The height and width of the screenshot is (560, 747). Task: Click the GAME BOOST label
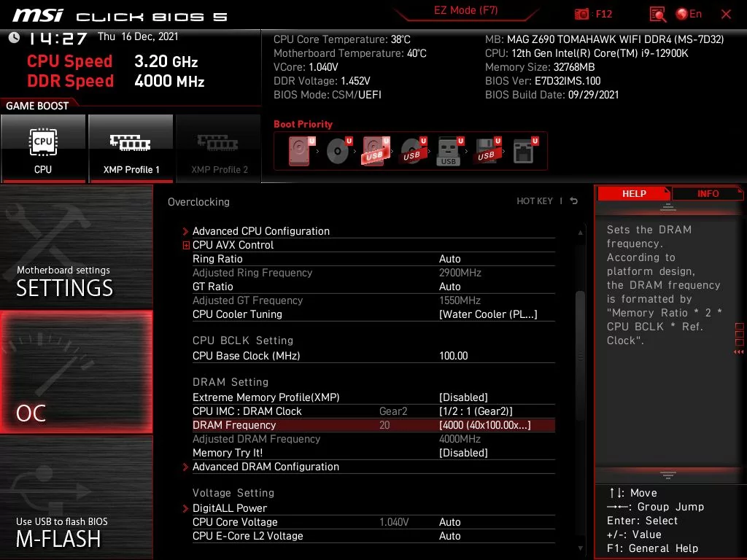[37, 106]
